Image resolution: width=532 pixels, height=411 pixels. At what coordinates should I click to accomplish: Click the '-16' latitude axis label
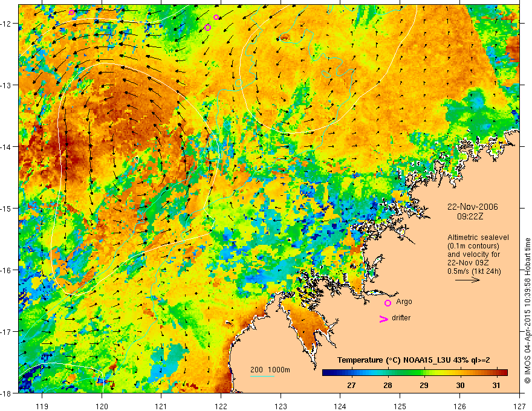(x=6, y=270)
